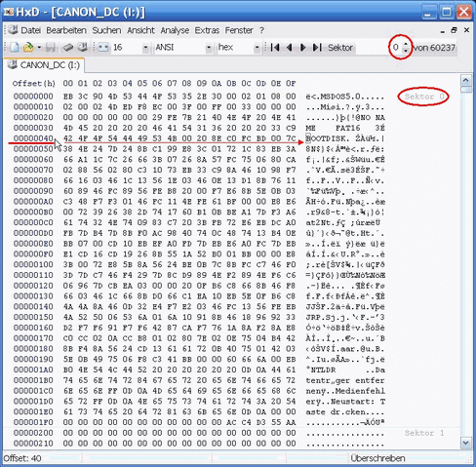This screenshot has height=467, width=476.
Task: Click byte AA ending row 000001F0
Action: click(291, 422)
